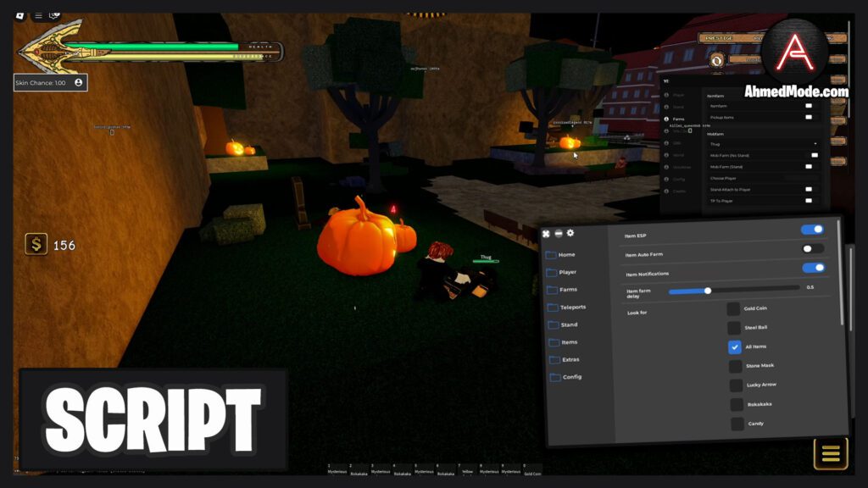Click the gear settings icon in script panel

point(570,233)
